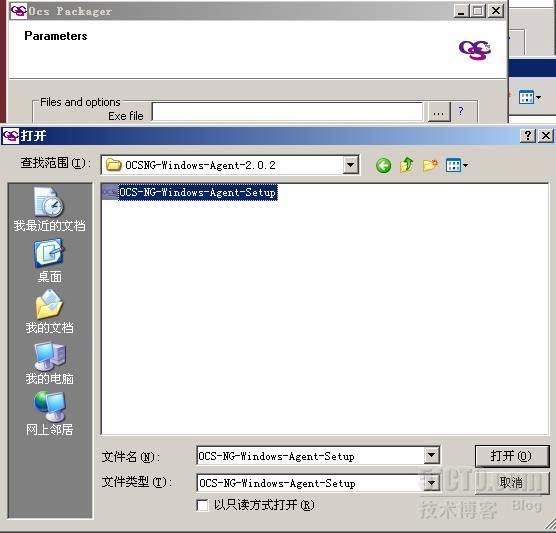
Task: Click the 打开 dialog title bar icon
Action: click(x=11, y=136)
